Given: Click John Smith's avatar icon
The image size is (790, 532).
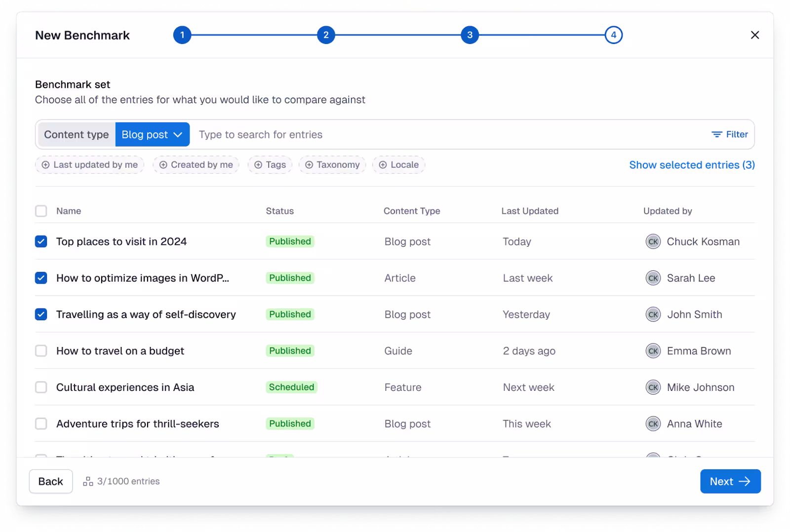Looking at the screenshot, I should [x=653, y=314].
